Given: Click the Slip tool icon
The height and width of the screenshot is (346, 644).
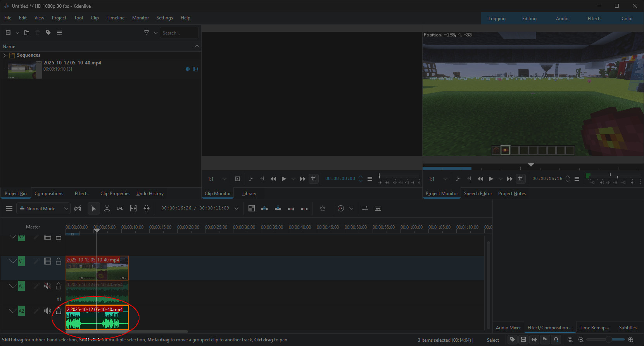Looking at the screenshot, I should coord(133,209).
